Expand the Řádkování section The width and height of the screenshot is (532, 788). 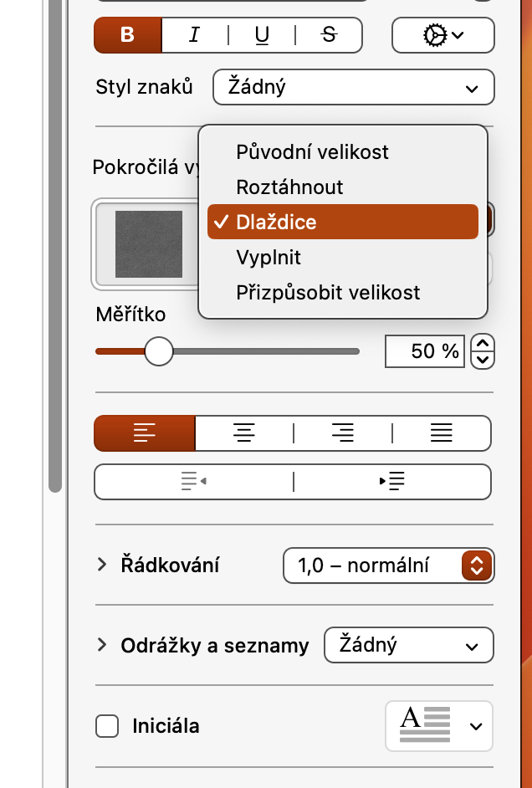pos(103,565)
